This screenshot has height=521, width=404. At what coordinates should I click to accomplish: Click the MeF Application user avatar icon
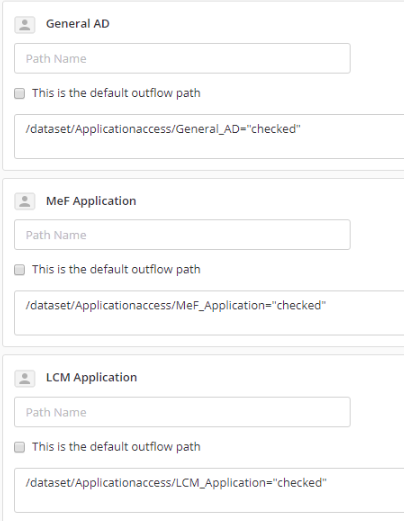click(25, 201)
